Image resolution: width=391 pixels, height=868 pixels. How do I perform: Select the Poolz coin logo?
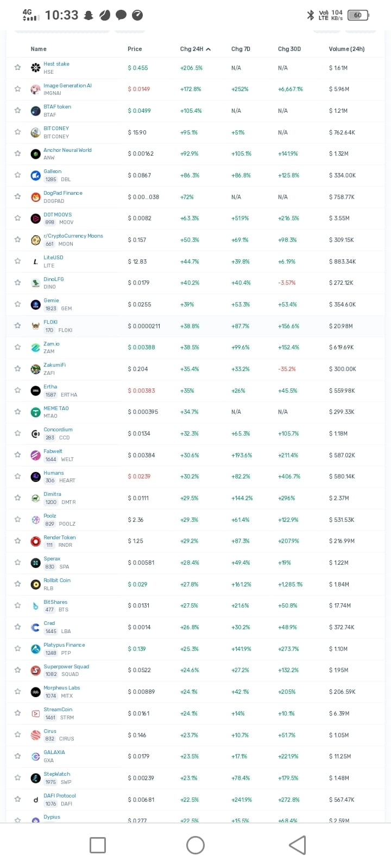pyautogui.click(x=35, y=519)
